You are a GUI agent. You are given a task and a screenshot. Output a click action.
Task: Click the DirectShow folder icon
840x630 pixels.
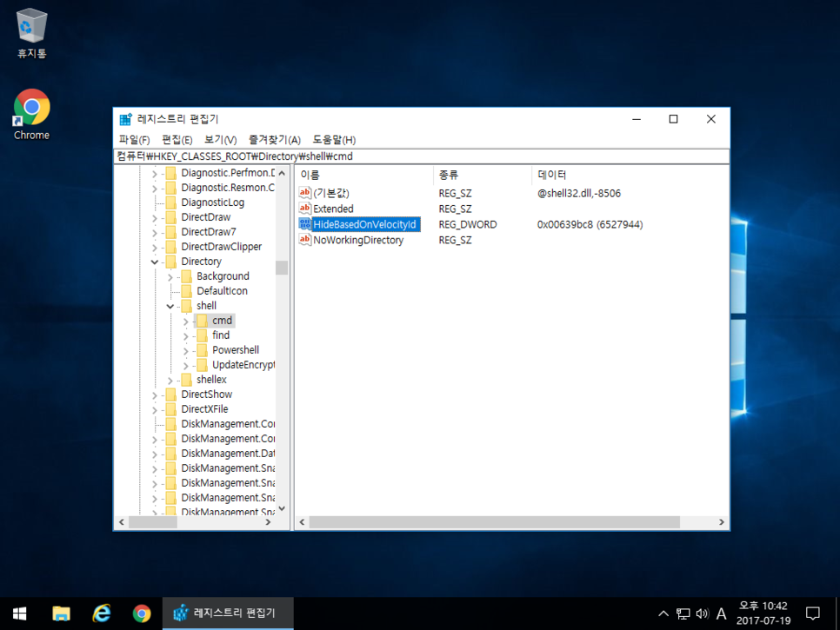171,395
